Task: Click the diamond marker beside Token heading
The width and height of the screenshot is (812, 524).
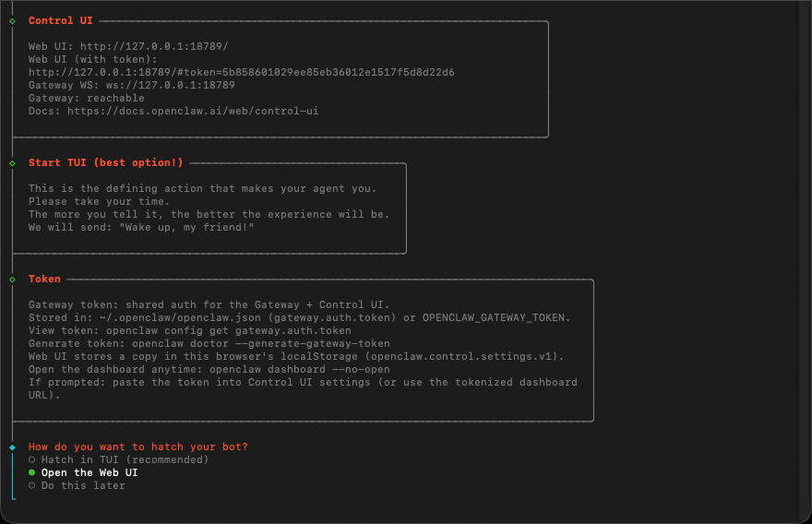Action: (x=12, y=279)
